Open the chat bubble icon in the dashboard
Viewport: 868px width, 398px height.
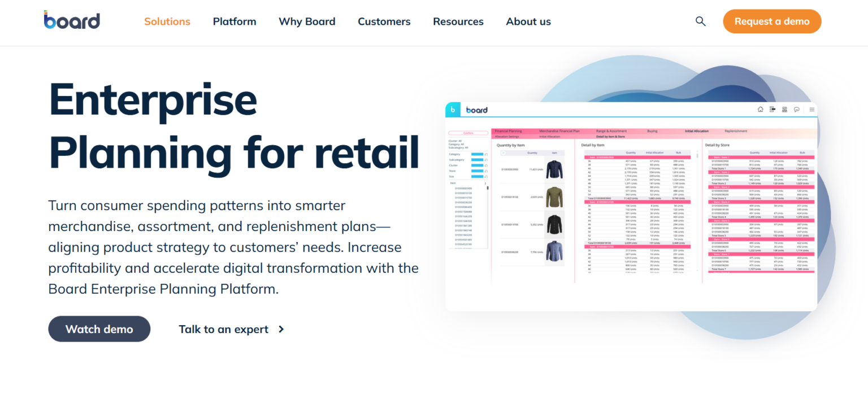click(797, 109)
